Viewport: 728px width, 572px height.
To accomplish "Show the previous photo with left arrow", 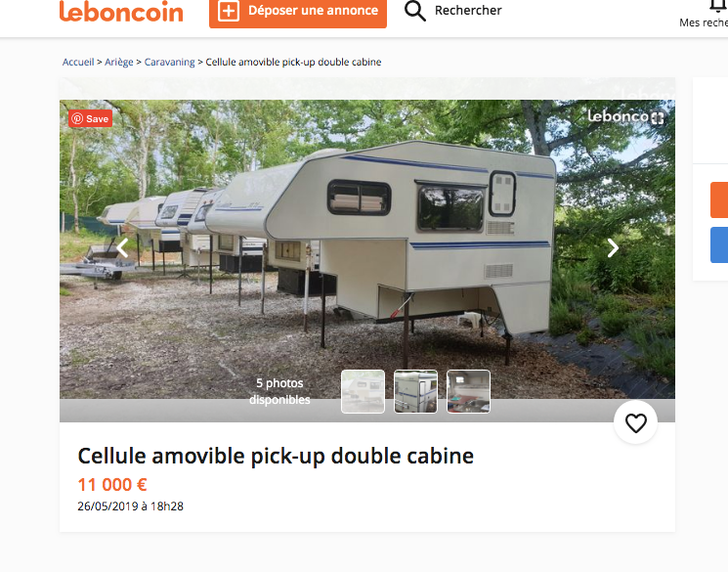I will tap(122, 247).
